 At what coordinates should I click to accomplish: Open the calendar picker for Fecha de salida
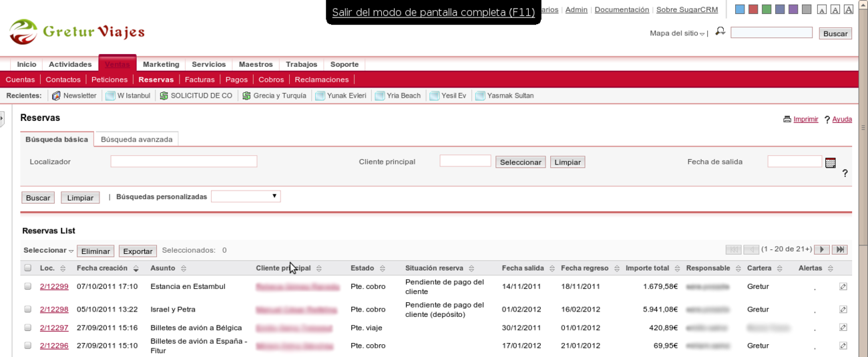pyautogui.click(x=831, y=162)
